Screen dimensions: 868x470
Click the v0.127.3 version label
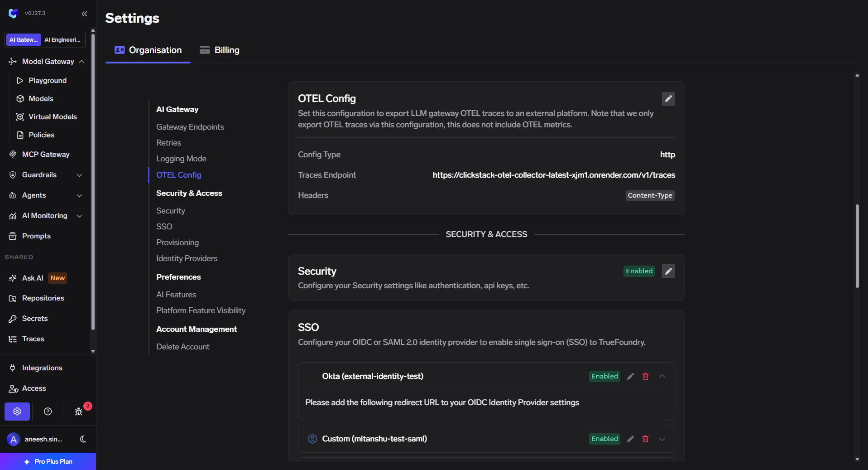pos(35,13)
